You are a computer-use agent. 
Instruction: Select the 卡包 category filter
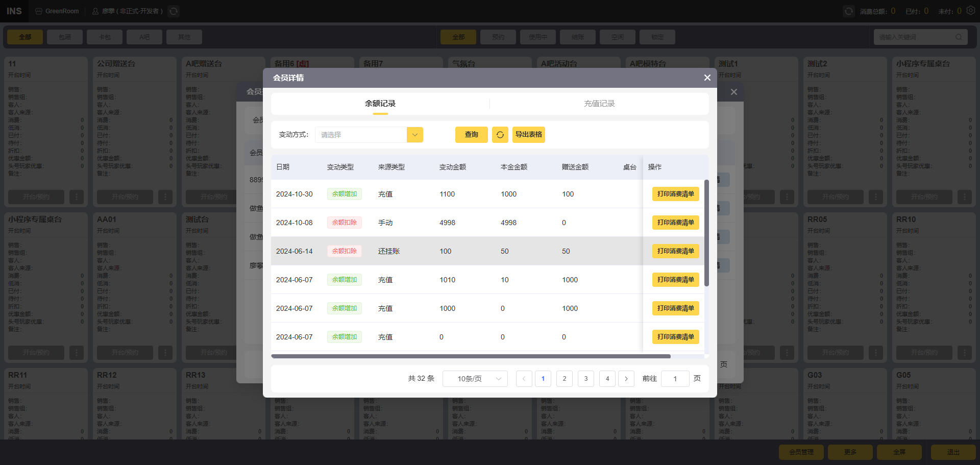coord(105,37)
